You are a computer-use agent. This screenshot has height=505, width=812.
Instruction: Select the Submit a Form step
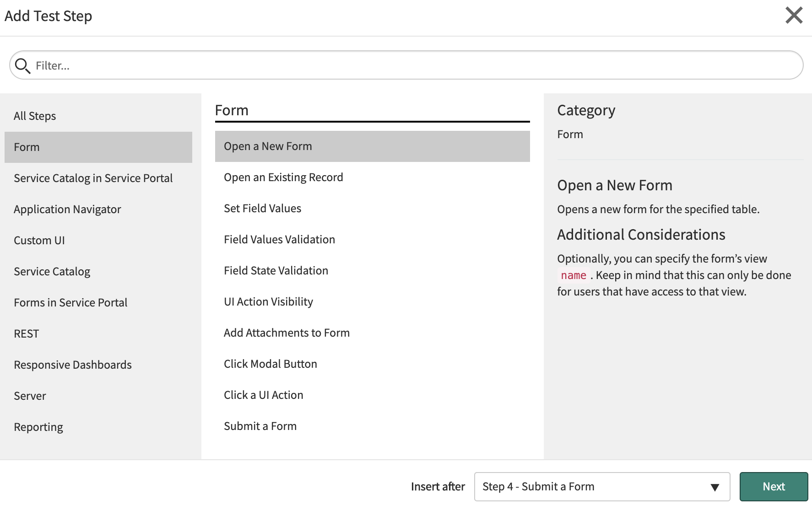click(373, 426)
